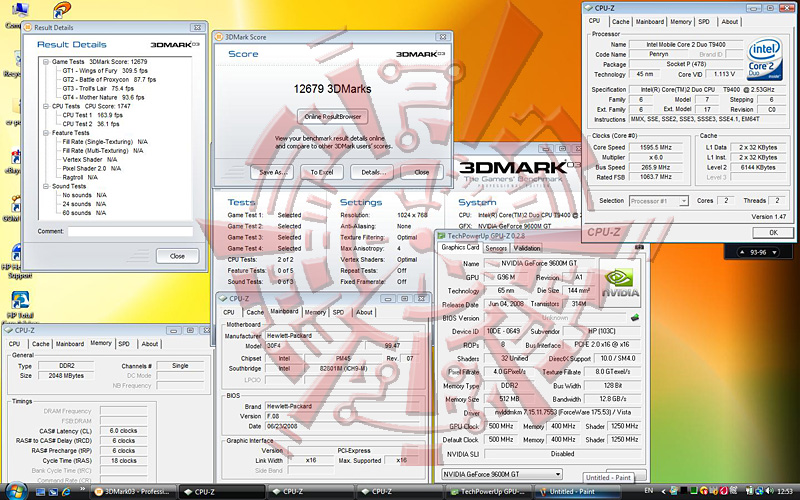The width and height of the screenshot is (800, 500).
Task: Select Pixel Shader 2.0 row
Action: click(x=91, y=168)
